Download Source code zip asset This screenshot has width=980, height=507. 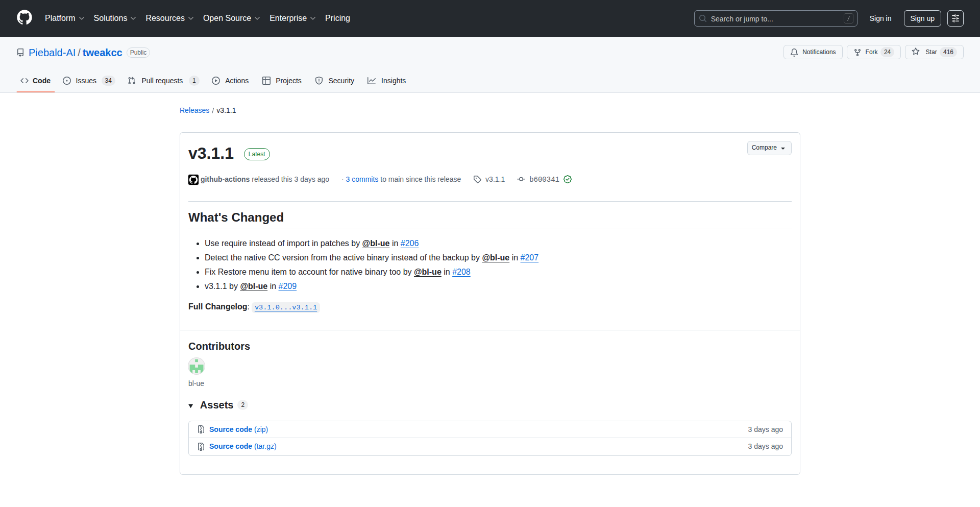[238, 429]
